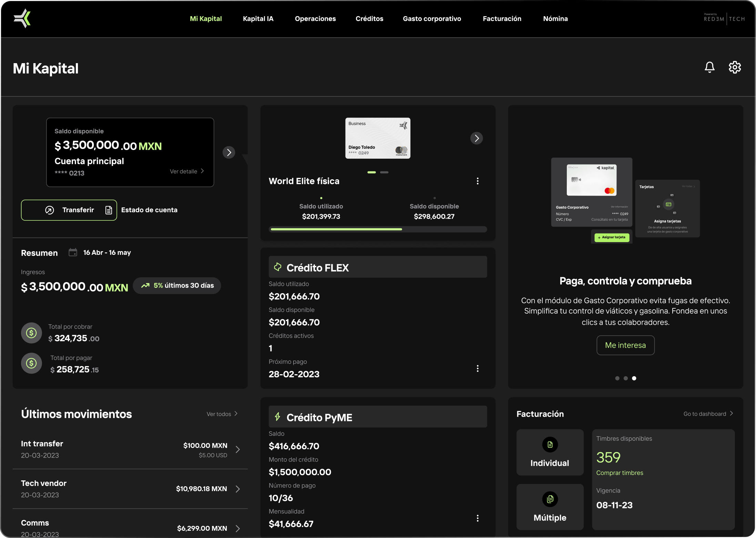
Task: Open notifications bell icon
Action: point(709,67)
